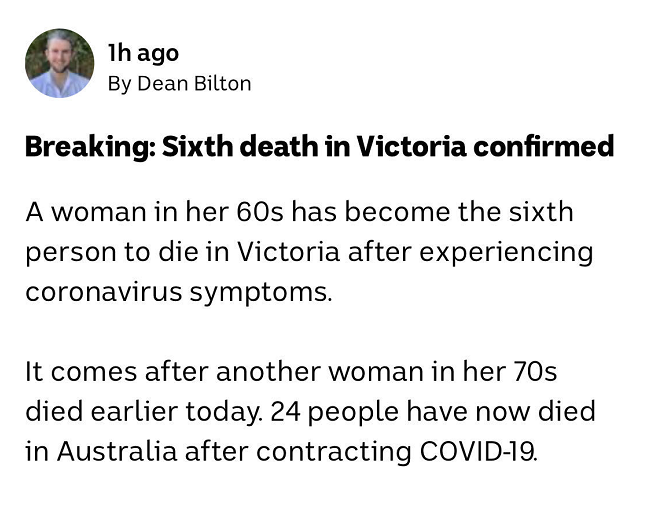Click 'Victoria' in the first paragraph
Viewport: 646px width, 507px height.
[288, 251]
